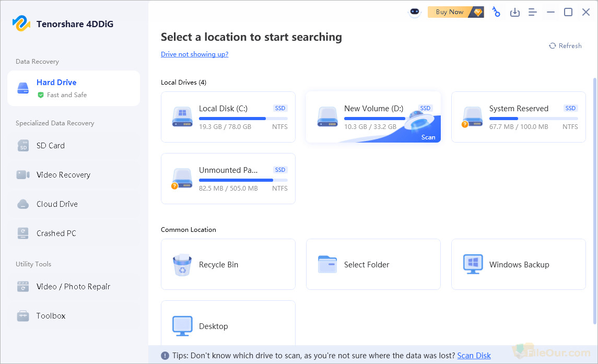Click the SSD badge on New Volume (D:)
Screen dimensions: 598x364
(x=425, y=108)
